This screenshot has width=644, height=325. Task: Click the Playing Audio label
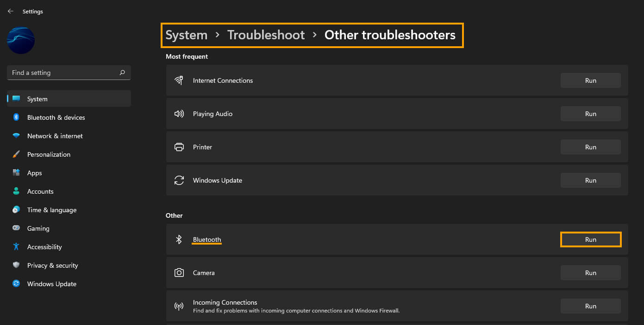pos(213,114)
